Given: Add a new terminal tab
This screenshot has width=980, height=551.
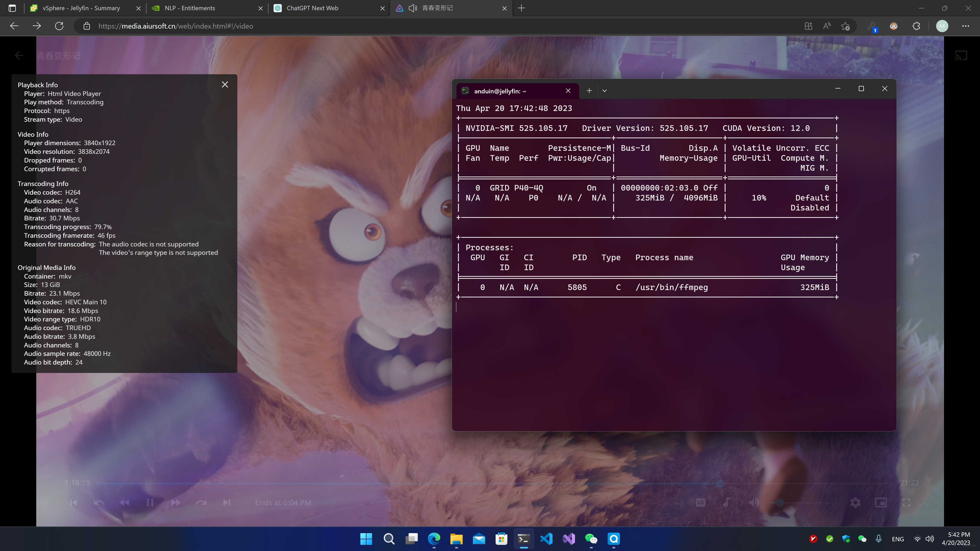Looking at the screenshot, I should [x=589, y=91].
